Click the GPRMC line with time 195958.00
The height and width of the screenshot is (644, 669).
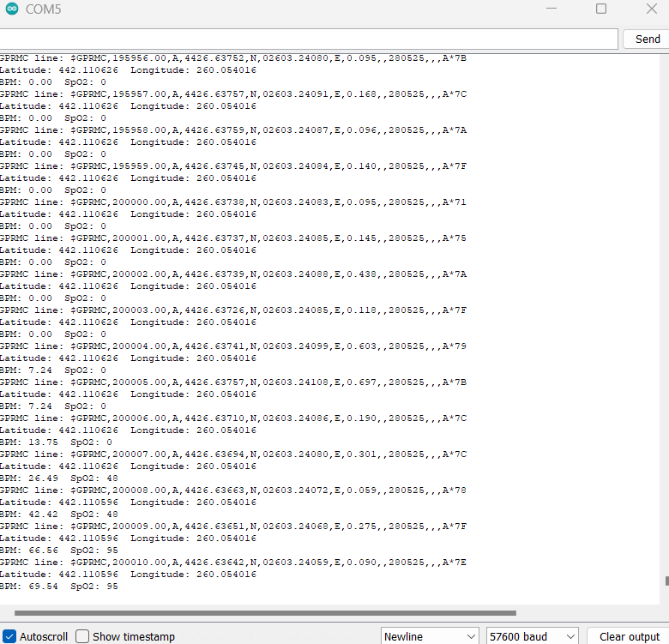[x=233, y=130]
